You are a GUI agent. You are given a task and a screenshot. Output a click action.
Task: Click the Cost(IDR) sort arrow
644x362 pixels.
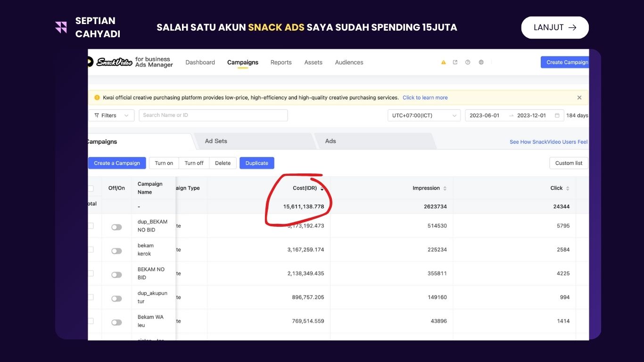coord(322,189)
